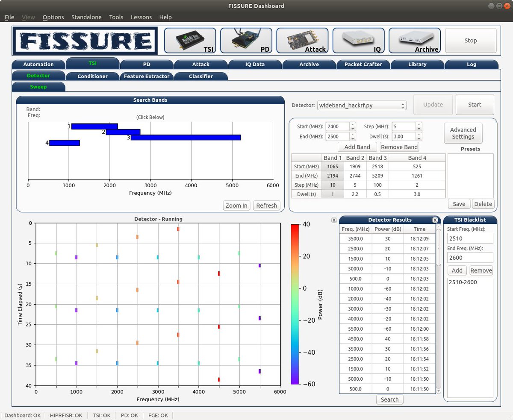Click the Archive hardware button
Image resolution: width=513 pixels, height=420 pixels.
click(415, 41)
